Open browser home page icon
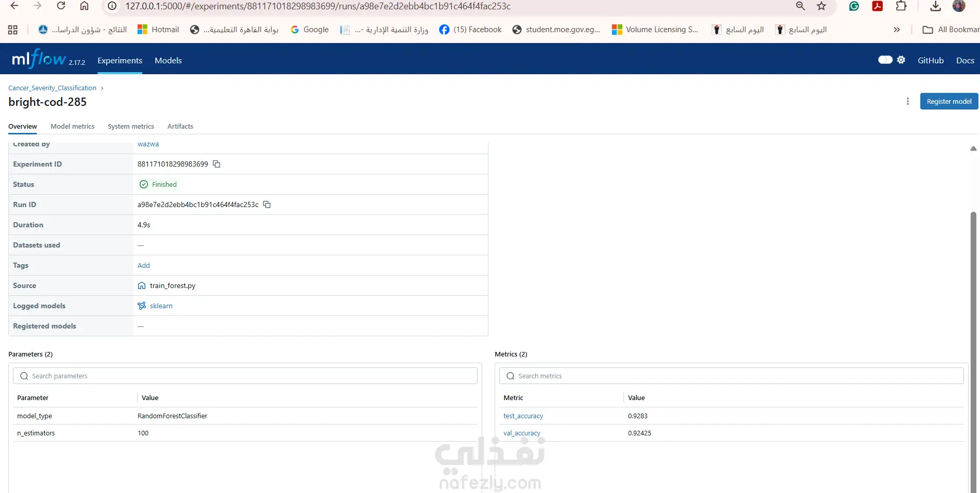This screenshot has width=980, height=493. (84, 6)
